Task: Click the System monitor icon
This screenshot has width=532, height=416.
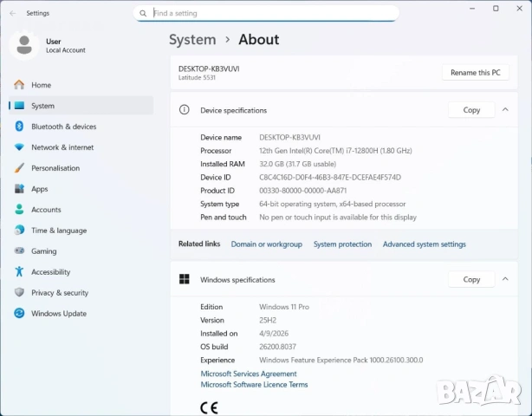Action: click(x=19, y=106)
